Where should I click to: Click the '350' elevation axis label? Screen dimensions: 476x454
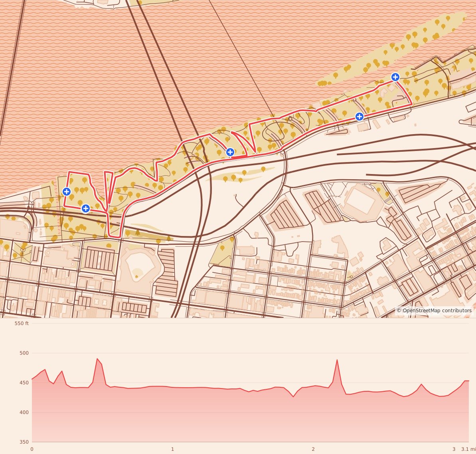coord(24,442)
